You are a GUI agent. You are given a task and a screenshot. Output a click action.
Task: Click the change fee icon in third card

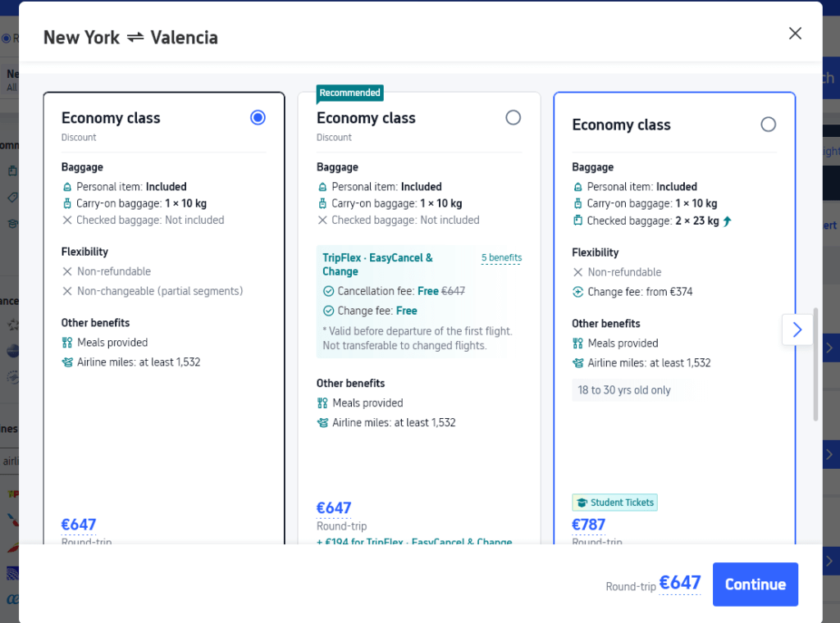point(577,292)
